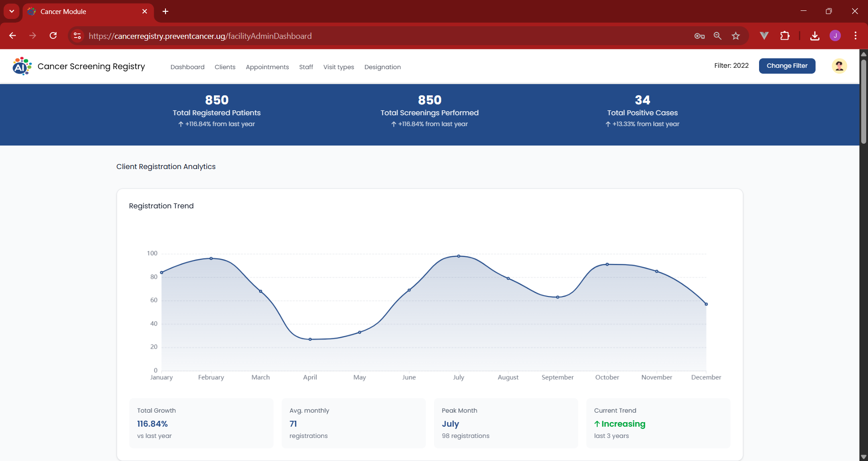Click the password manager key icon
This screenshot has width=868, height=461.
pyautogui.click(x=699, y=36)
